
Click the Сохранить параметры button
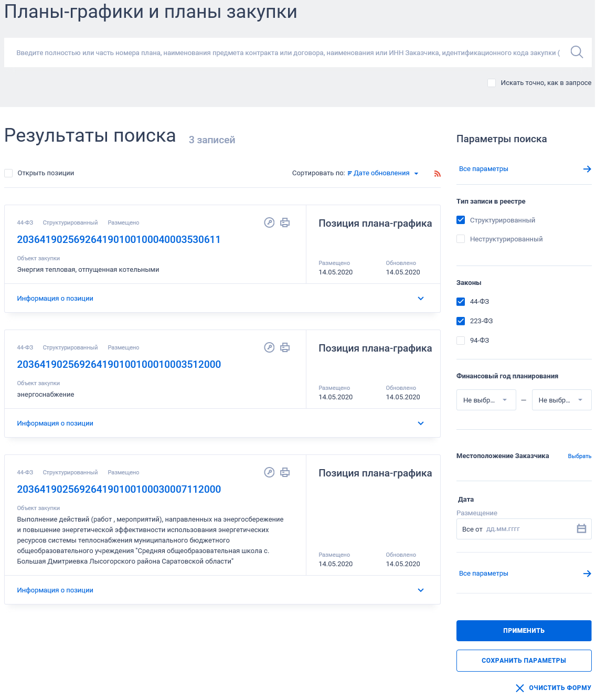524,661
